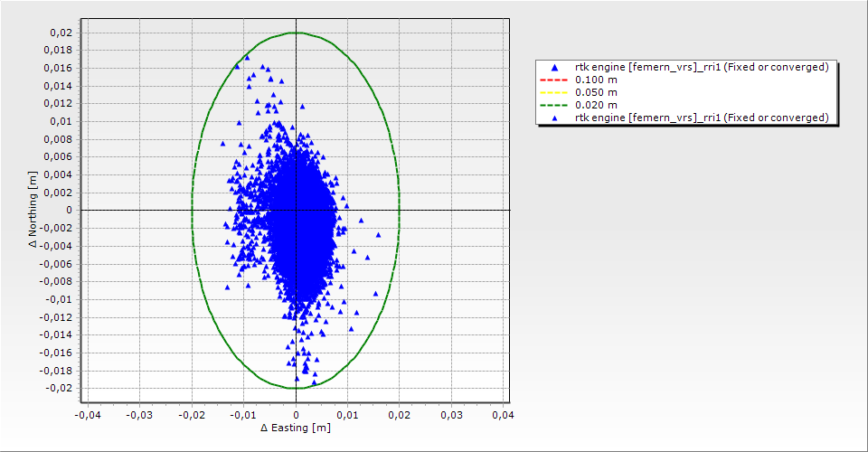Click the top rtk engine legend text
The width and height of the screenshot is (868, 452).
[702, 67]
